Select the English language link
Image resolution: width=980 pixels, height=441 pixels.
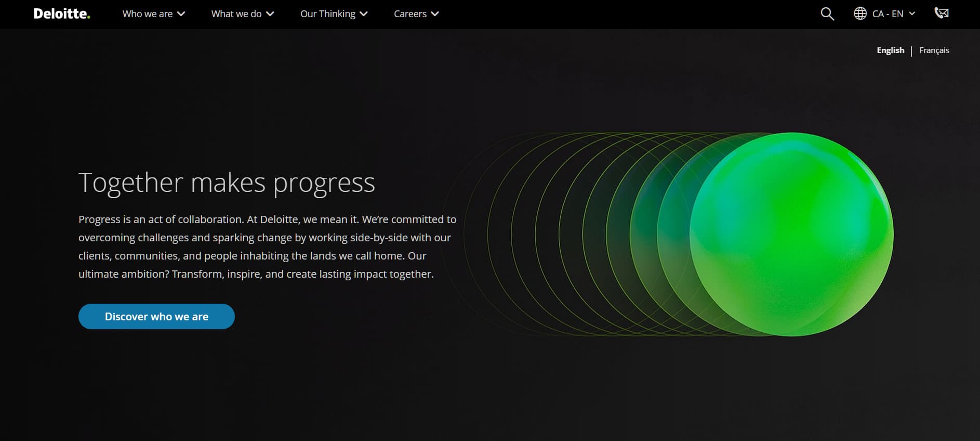pos(891,50)
